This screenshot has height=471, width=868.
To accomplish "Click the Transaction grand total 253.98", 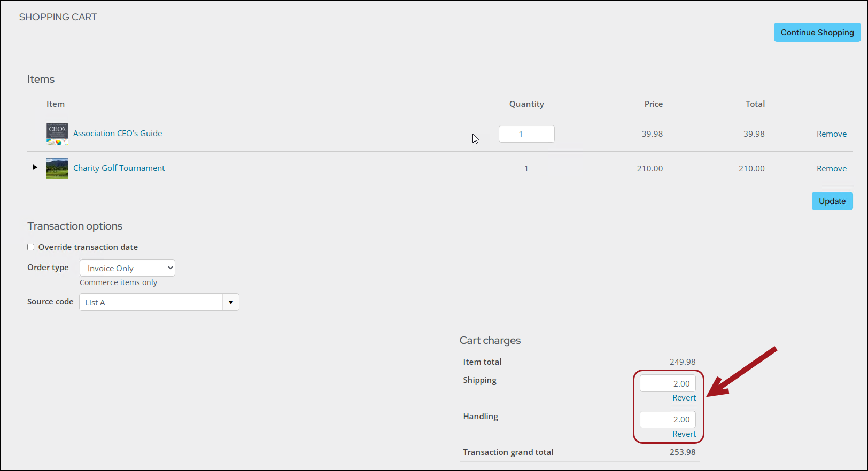I will click(683, 452).
